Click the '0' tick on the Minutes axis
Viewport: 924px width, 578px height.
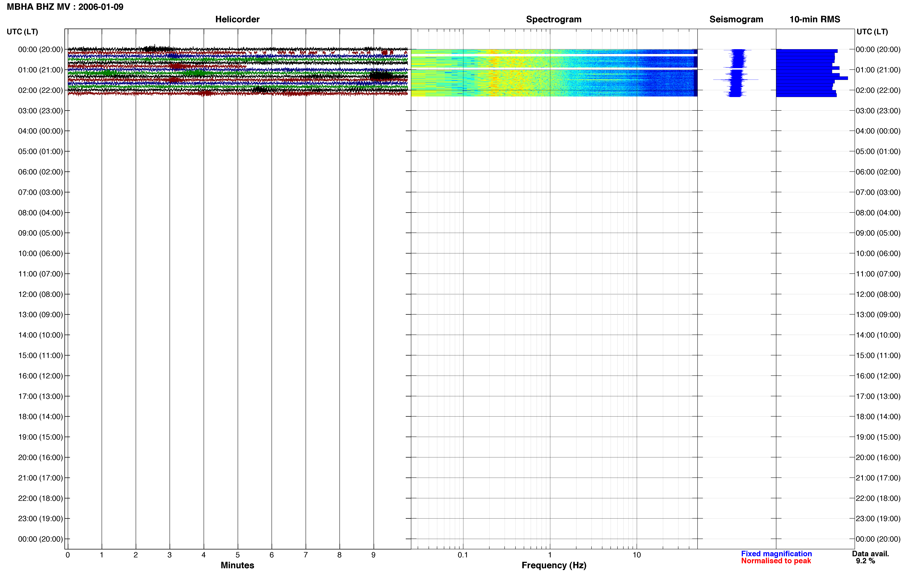[68, 555]
